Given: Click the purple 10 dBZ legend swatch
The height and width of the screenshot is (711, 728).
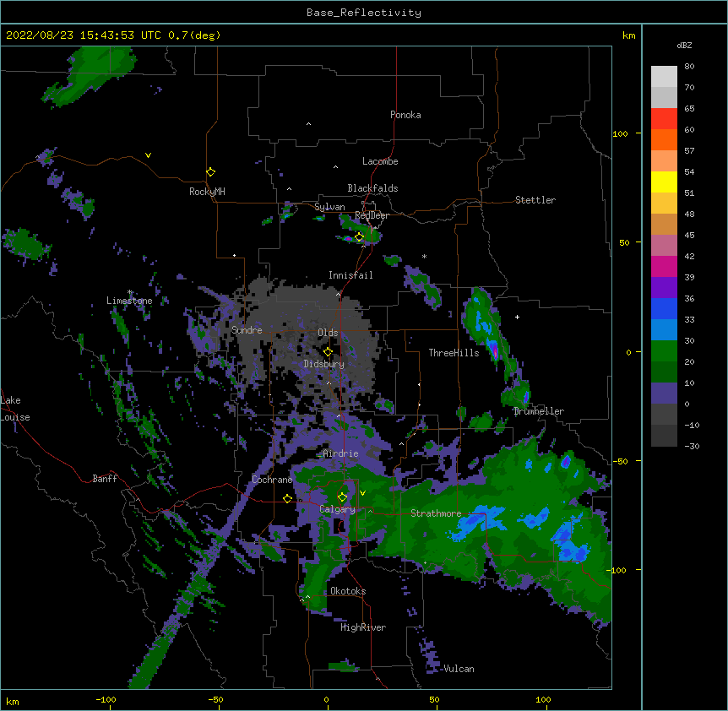Looking at the screenshot, I should pyautogui.click(x=664, y=393).
